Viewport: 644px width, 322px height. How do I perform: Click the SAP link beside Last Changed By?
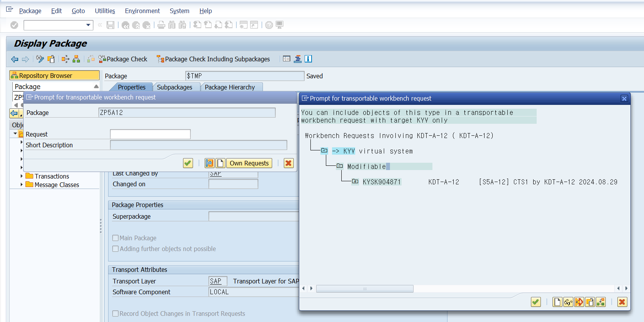click(x=215, y=174)
